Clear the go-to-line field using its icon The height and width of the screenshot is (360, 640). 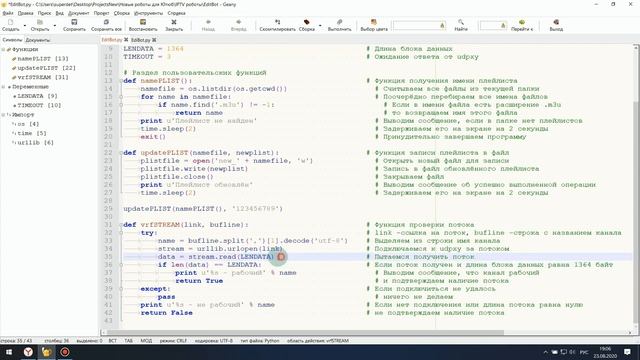[503, 26]
